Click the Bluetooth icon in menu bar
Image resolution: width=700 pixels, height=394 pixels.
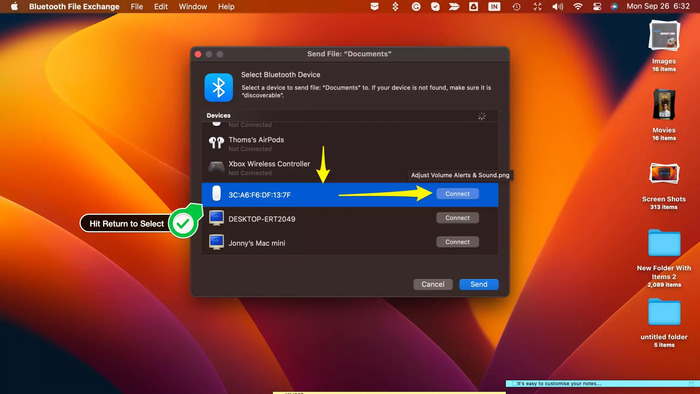395,7
